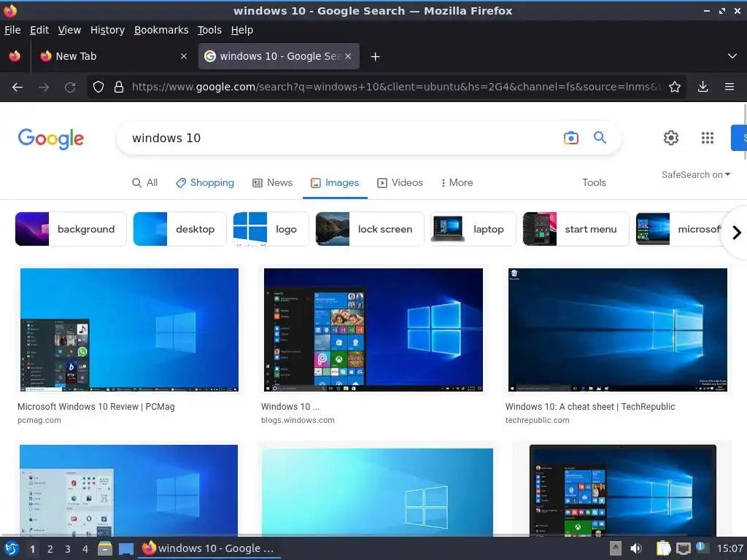
Task: Open the tracking protection shield icon
Action: click(x=98, y=87)
